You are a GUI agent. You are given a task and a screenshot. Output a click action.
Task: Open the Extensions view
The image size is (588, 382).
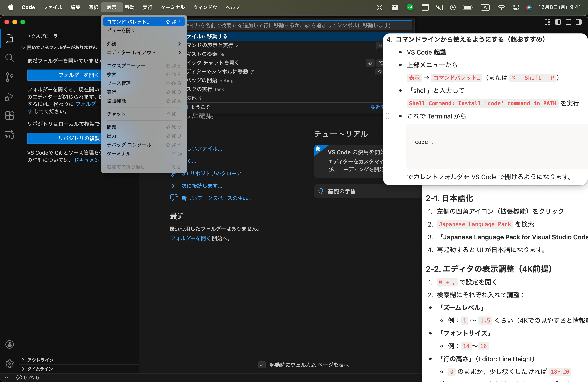coord(9,115)
